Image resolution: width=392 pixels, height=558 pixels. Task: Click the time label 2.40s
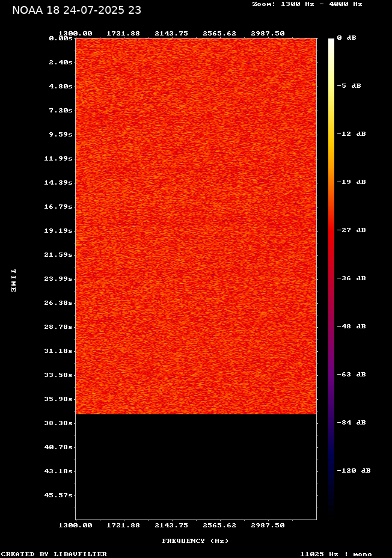pos(61,63)
